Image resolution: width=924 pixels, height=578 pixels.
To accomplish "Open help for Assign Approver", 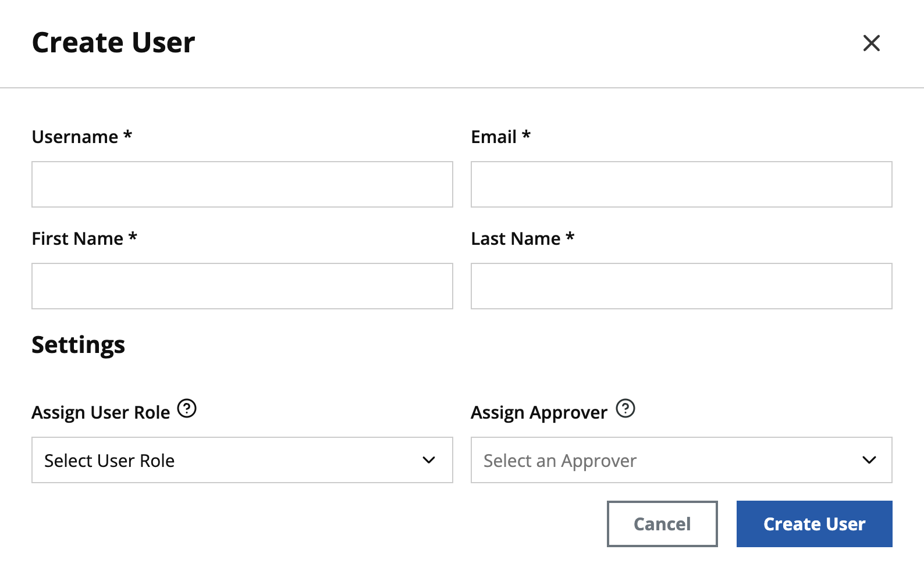I will click(x=626, y=409).
